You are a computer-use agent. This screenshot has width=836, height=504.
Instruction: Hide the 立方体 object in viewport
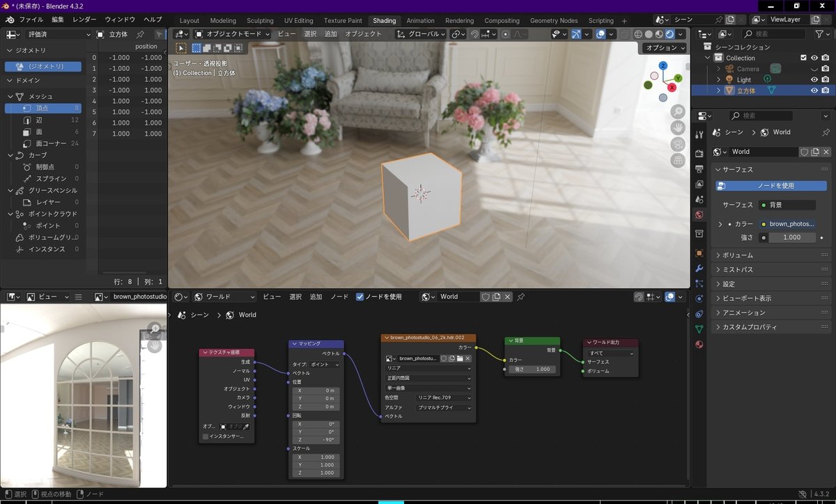click(814, 90)
